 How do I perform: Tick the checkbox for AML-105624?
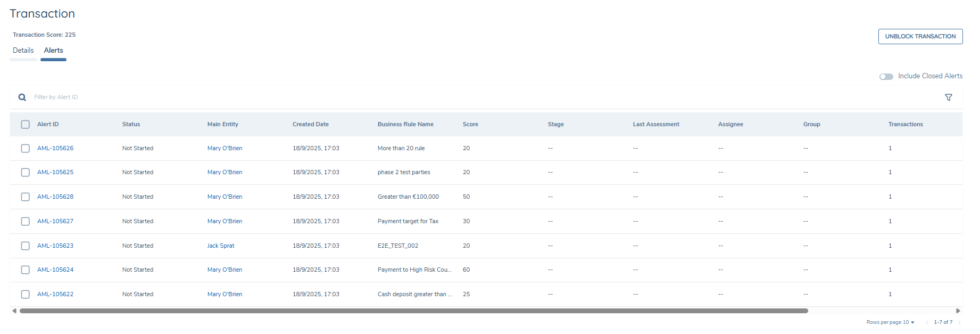(26, 270)
